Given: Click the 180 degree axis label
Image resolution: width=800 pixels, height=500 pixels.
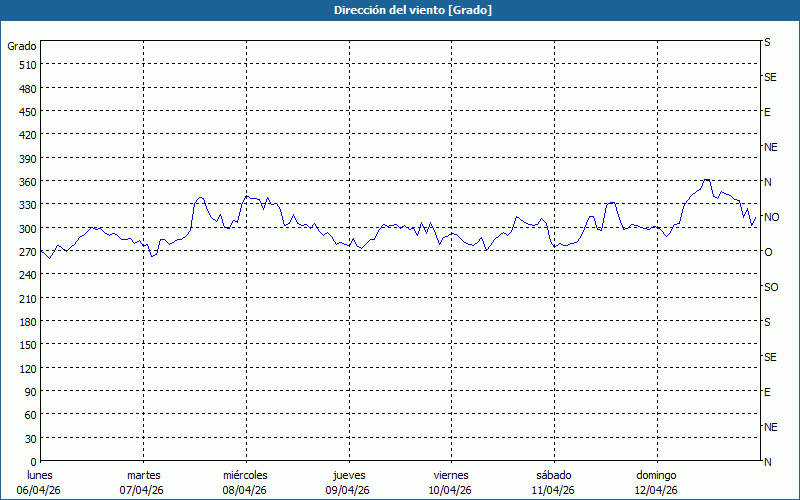Looking at the screenshot, I should (x=27, y=321).
